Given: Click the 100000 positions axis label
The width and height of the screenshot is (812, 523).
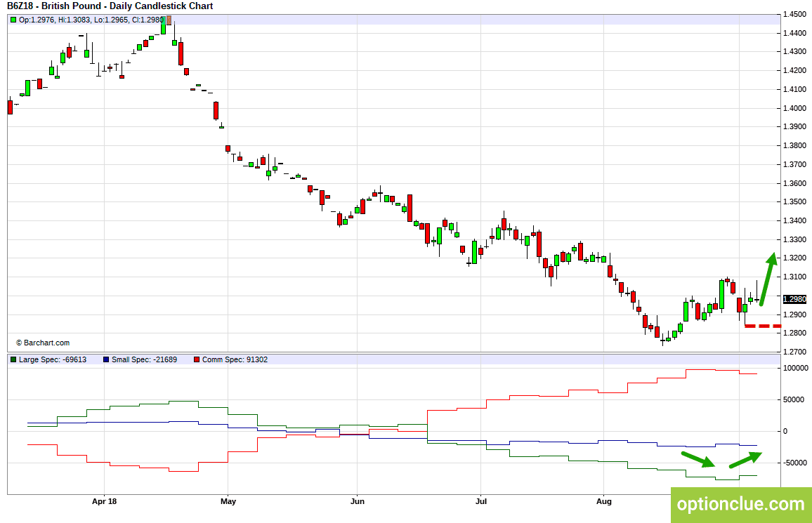Looking at the screenshot, I should 795,369.
